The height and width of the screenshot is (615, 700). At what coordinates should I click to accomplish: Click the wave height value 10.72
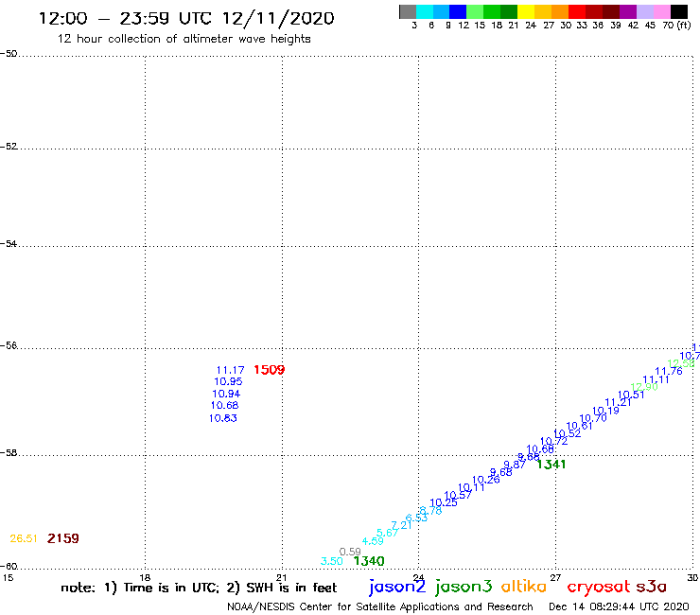553,442
